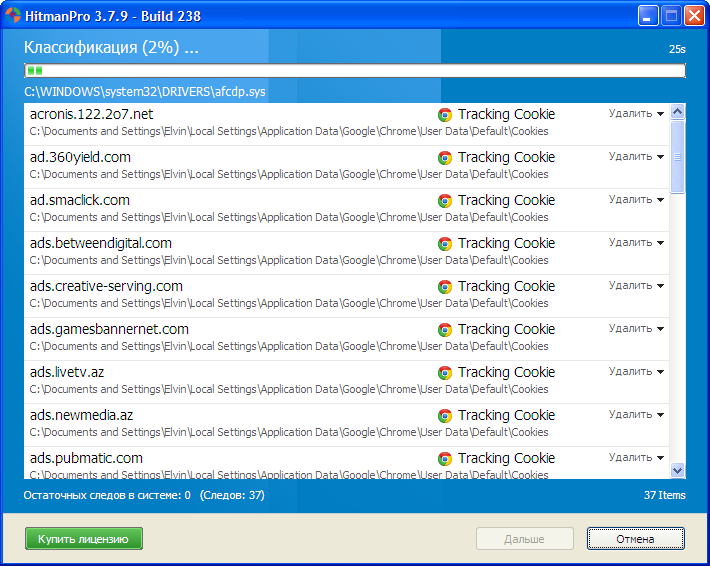Open the Удалить dropdown for acronis.122.2o7.net
The image size is (710, 566).
pyautogui.click(x=636, y=113)
